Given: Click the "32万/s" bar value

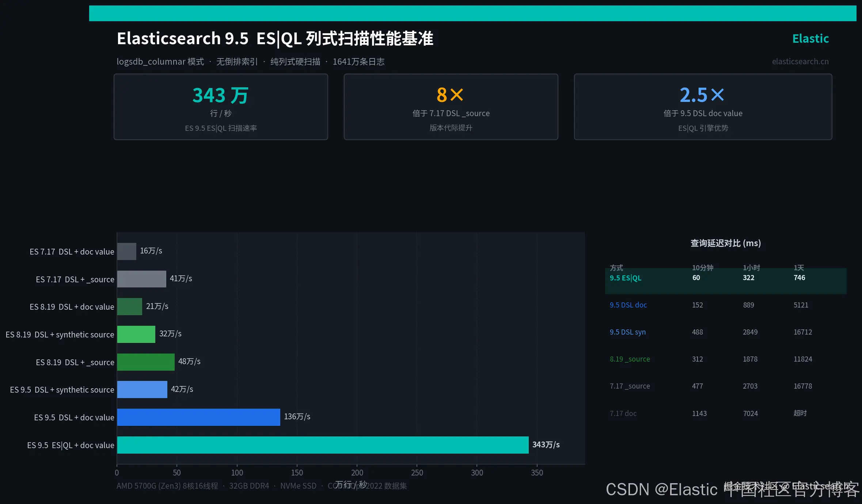Looking at the screenshot, I should point(170,334).
